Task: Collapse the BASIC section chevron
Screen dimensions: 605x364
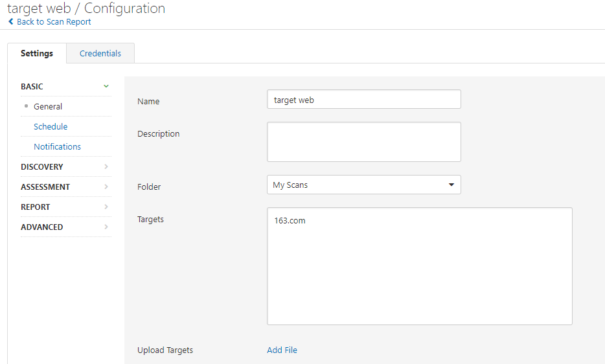Action: coord(106,86)
